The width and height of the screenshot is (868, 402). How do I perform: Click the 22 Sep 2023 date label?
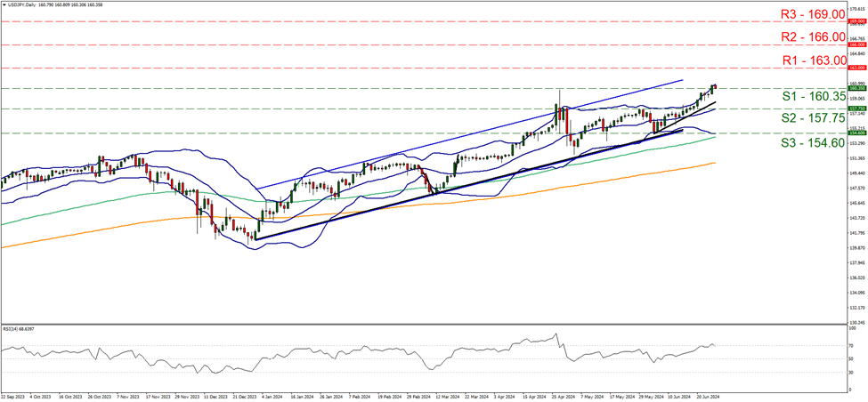(x=11, y=397)
